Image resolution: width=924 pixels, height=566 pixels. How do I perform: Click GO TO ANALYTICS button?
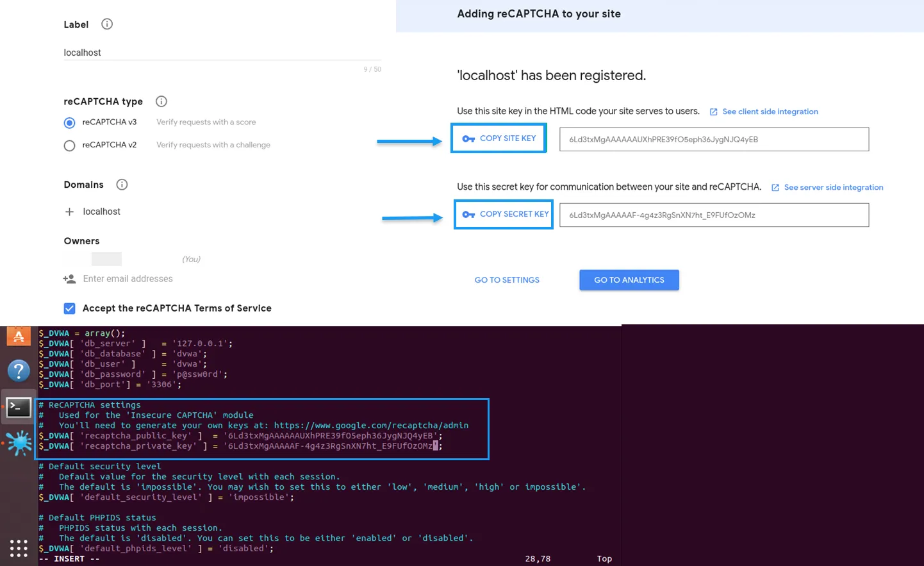tap(629, 280)
